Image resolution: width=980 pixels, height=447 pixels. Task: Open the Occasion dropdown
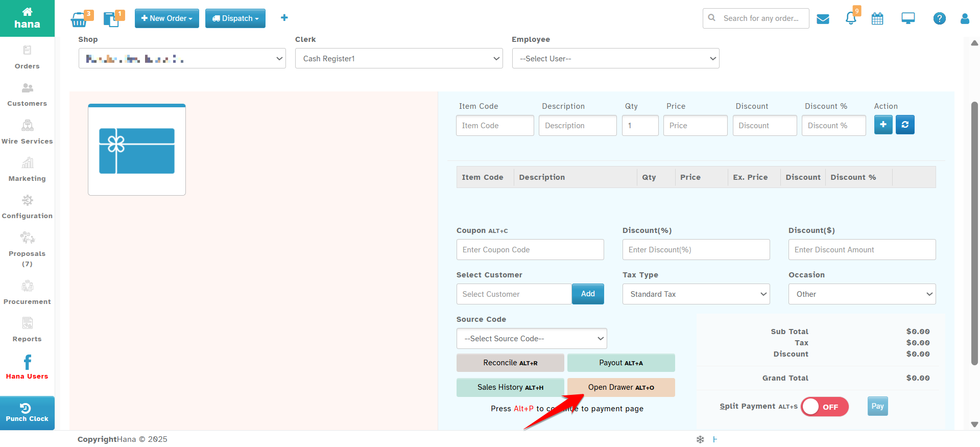tap(862, 294)
